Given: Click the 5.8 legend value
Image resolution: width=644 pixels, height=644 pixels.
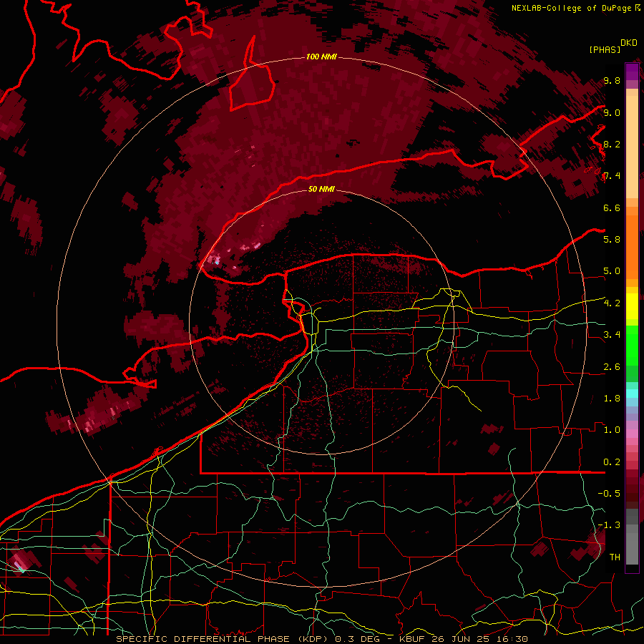Looking at the screenshot, I should (x=612, y=240).
